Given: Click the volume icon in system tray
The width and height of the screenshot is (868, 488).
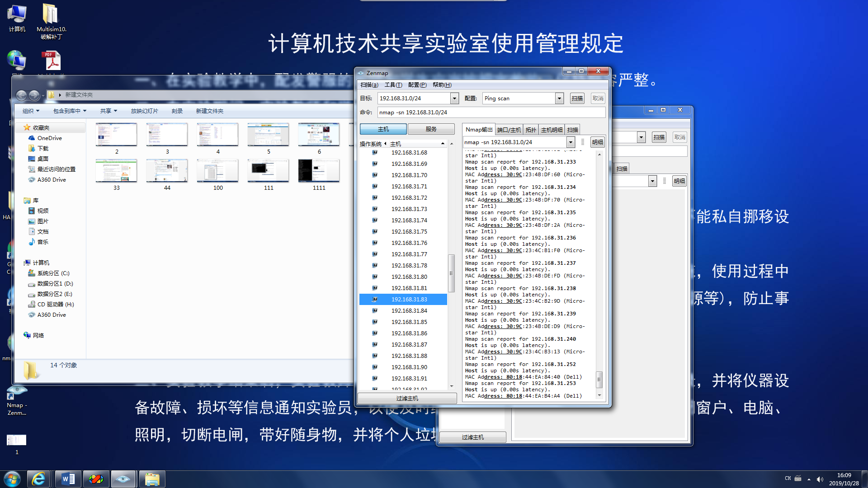Looking at the screenshot, I should tap(820, 479).
